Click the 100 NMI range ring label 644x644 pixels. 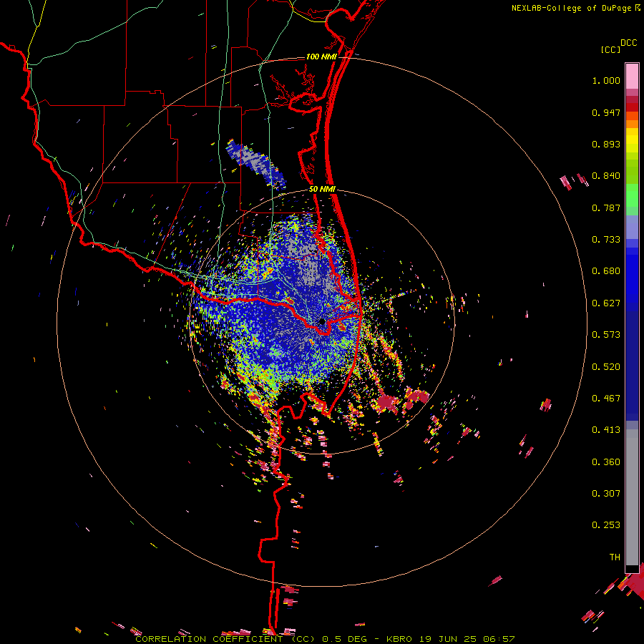[321, 57]
